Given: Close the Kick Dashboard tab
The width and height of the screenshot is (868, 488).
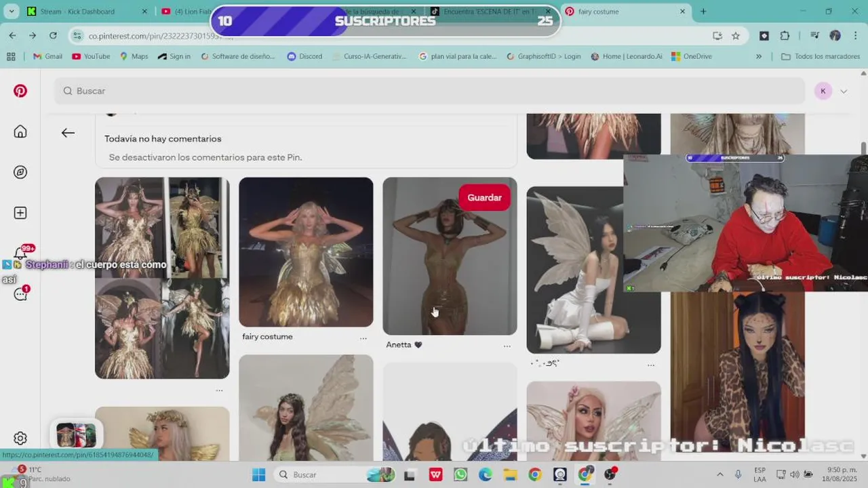Looking at the screenshot, I should (x=144, y=12).
